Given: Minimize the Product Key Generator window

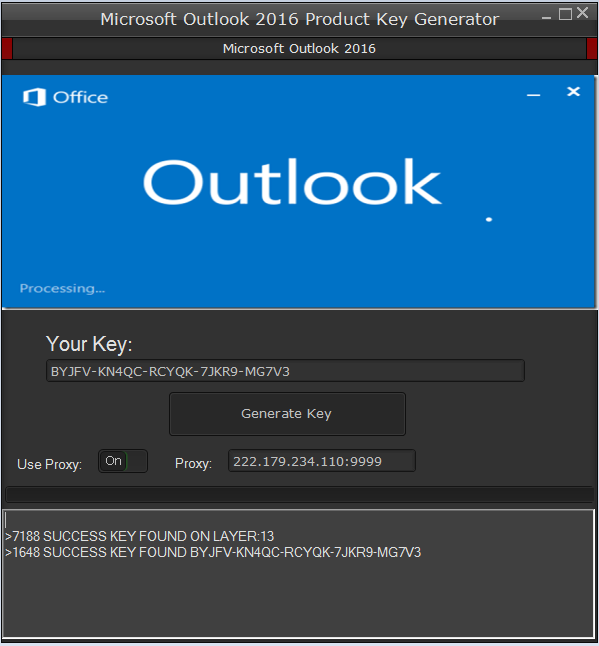Looking at the screenshot, I should pyautogui.click(x=546, y=17).
